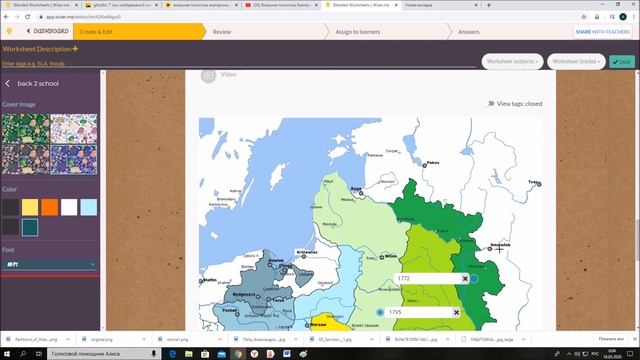Open the original.png downloaded file

click(x=101, y=339)
